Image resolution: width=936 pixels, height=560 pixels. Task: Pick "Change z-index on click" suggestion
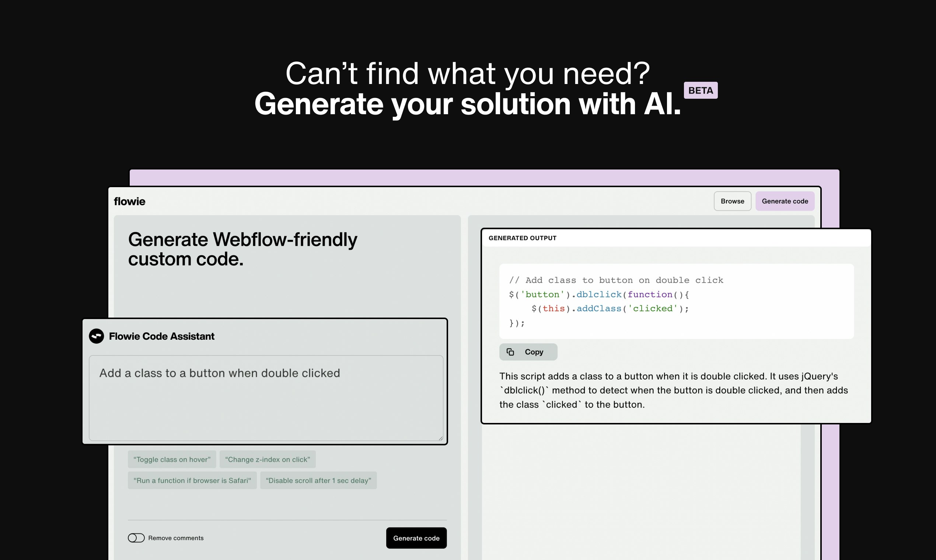click(x=267, y=459)
